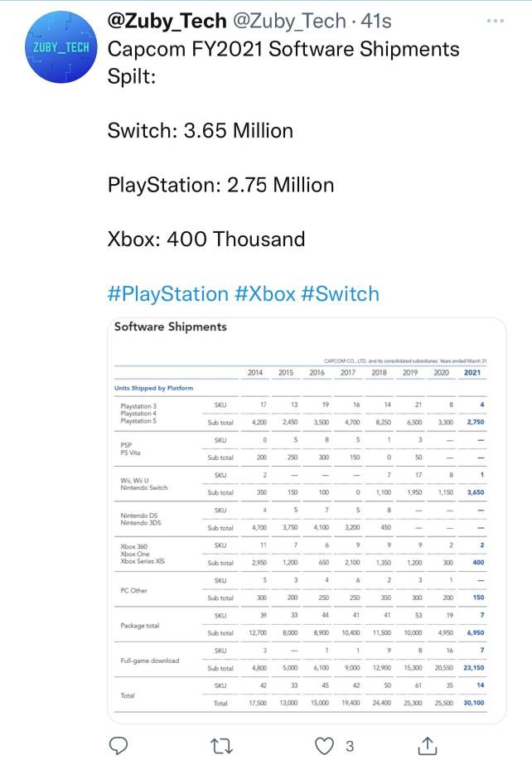Click the 'Units Shipped by Platform' label
This screenshot has width=532, height=760.
(153, 389)
